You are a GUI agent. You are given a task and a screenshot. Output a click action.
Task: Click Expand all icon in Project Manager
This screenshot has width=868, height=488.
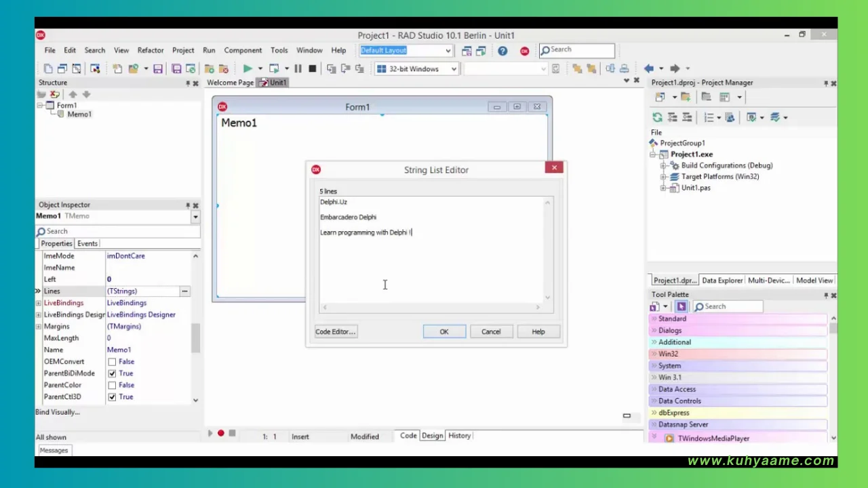coord(673,117)
